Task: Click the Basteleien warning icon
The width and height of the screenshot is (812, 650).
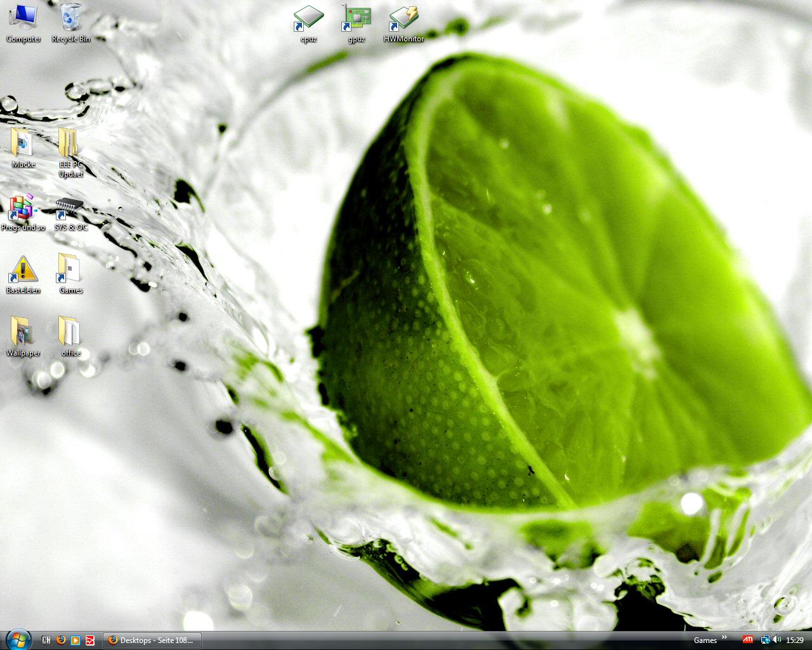Action: click(x=23, y=270)
